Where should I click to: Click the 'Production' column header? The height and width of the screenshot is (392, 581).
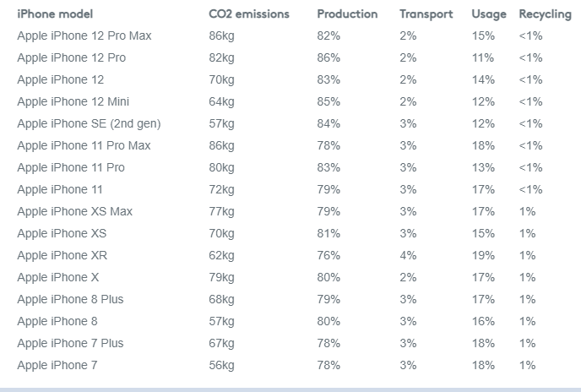(347, 14)
